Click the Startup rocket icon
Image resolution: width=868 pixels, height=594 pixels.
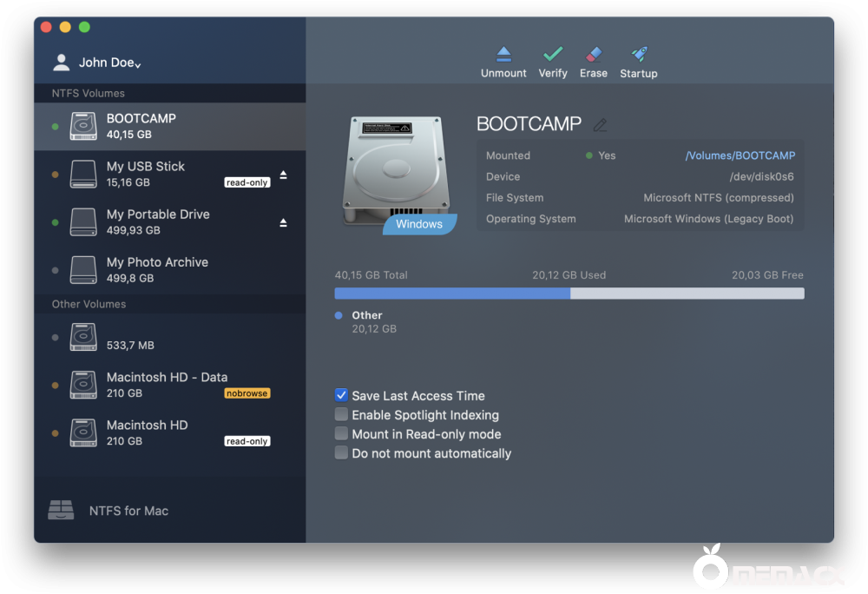(639, 55)
